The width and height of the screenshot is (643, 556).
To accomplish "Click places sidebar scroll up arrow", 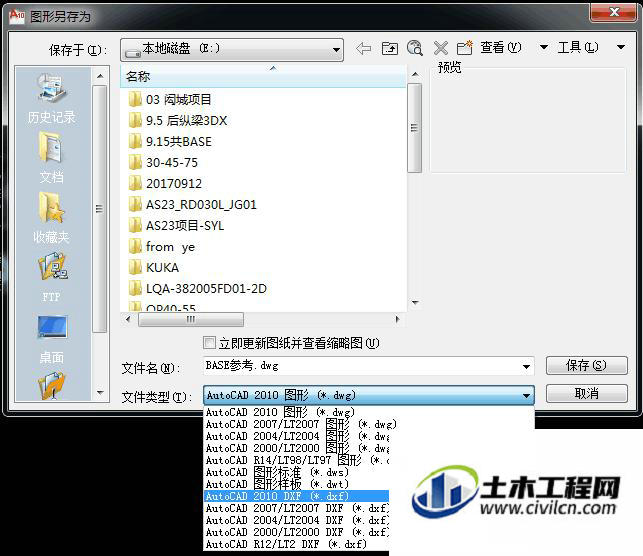I will click(100, 76).
